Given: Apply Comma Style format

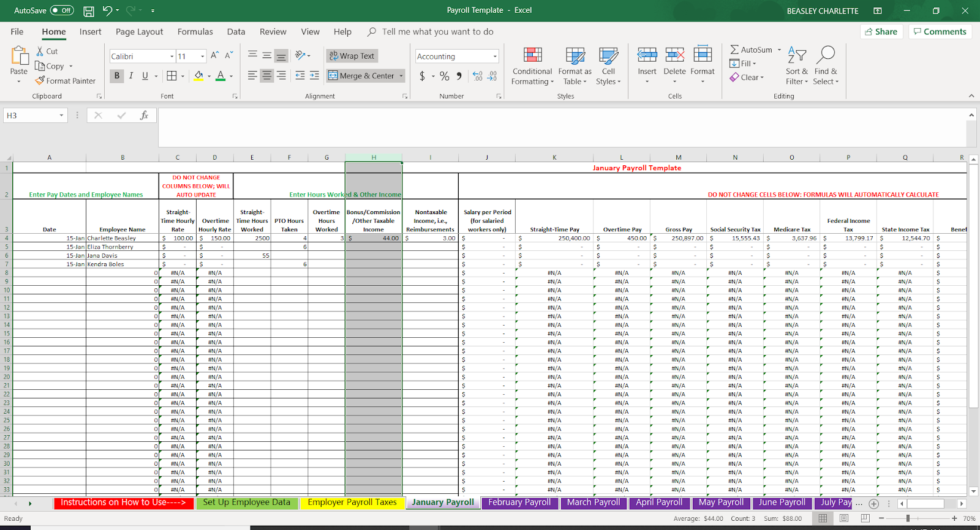Looking at the screenshot, I should click(459, 76).
